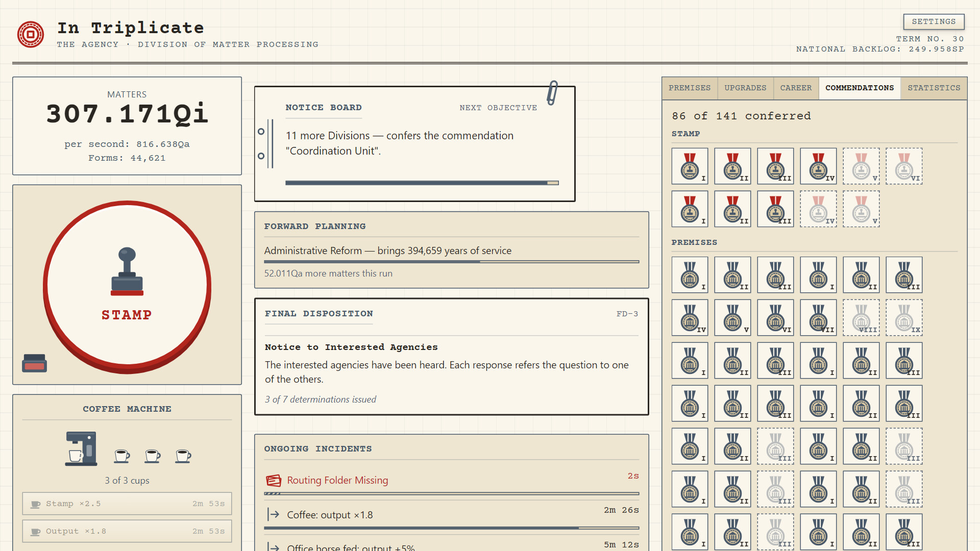This screenshot has width=980, height=551.
Task: Switch to the UPGRADES tab
Action: pos(745,88)
